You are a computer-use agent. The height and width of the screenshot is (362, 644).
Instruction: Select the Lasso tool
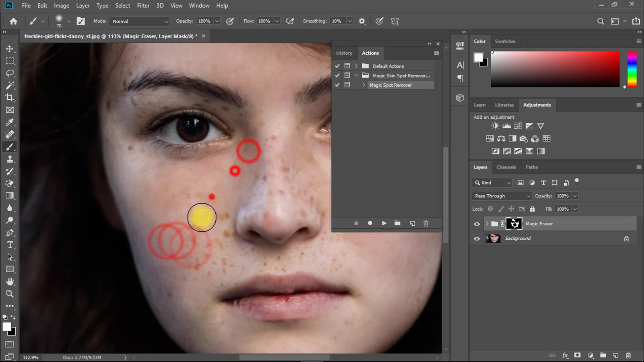coord(10,73)
